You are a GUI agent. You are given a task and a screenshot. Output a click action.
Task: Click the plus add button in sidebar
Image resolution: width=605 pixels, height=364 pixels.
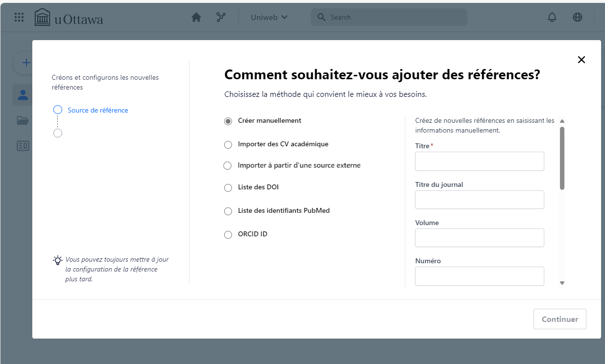[x=26, y=63]
